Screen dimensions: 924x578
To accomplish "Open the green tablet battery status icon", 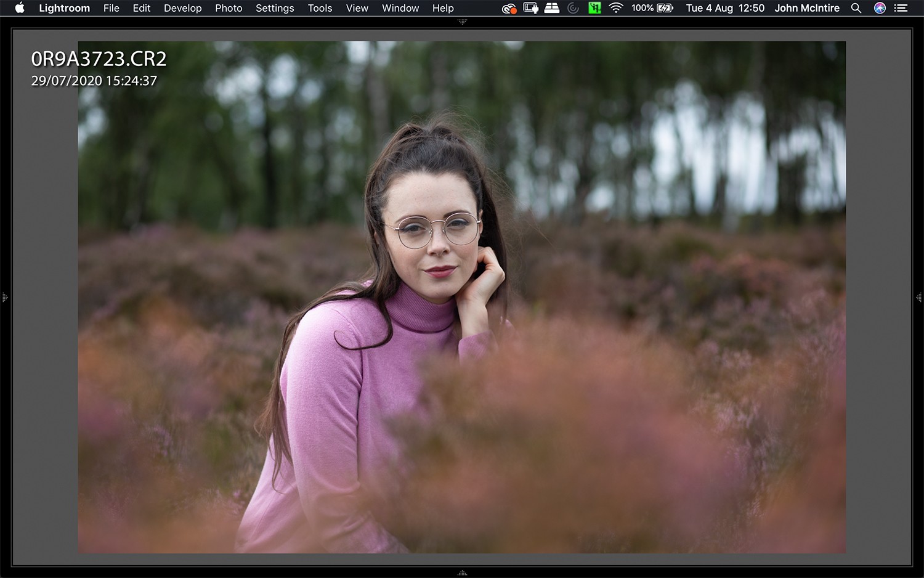I will coord(594,8).
